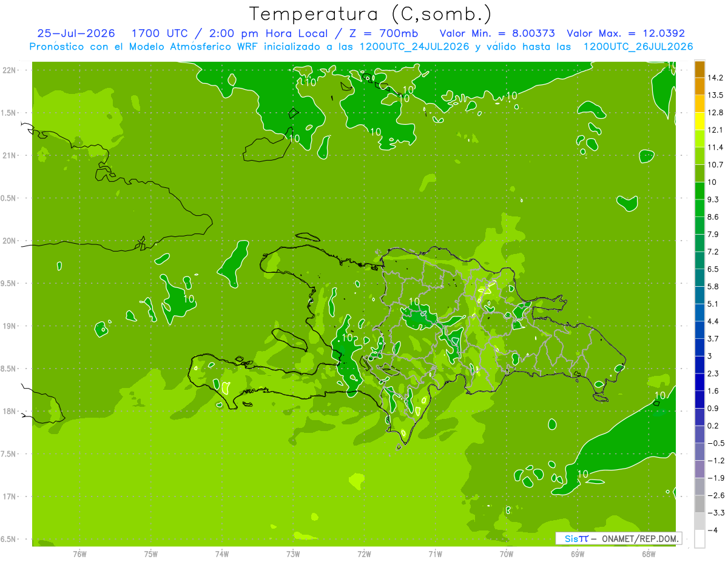
Task: Click the '74W' longitude axis label
Action: pos(222,554)
